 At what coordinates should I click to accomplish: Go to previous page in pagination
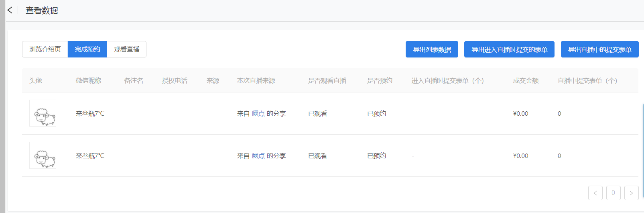(595, 193)
